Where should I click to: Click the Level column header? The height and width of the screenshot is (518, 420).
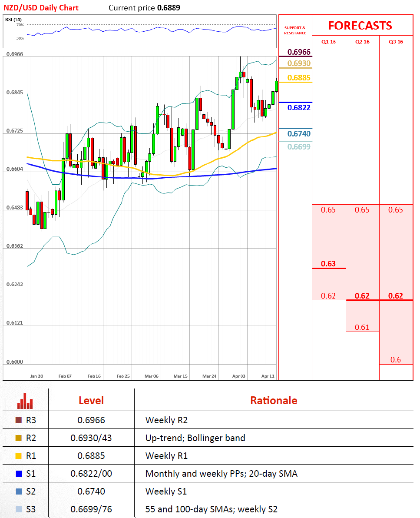point(91,400)
